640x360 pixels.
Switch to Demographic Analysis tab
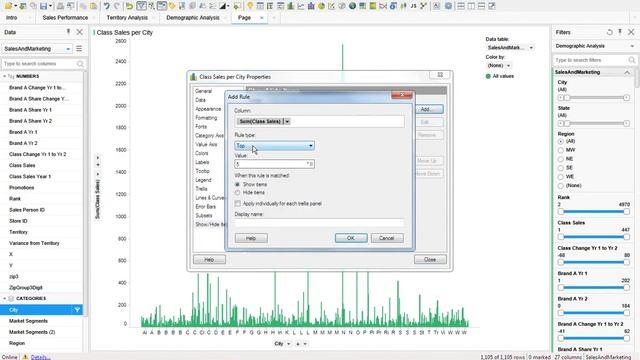pyautogui.click(x=193, y=18)
